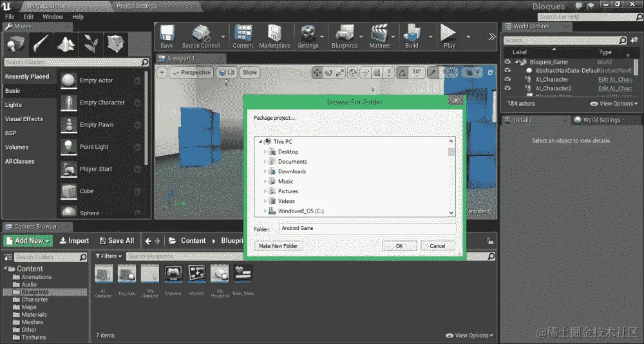Open the Filters dropdown in Content Browser
644x344 pixels.
(108, 256)
